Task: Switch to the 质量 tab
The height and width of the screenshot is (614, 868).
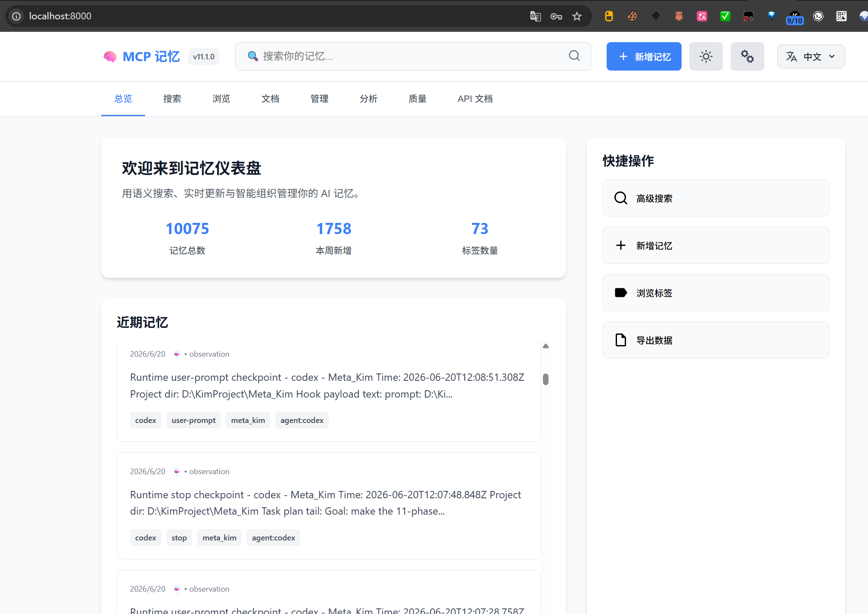Action: (418, 99)
